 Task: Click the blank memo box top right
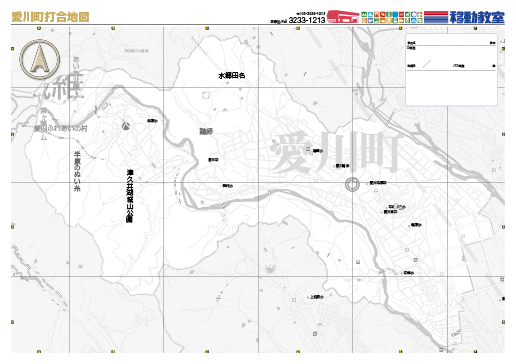[x=451, y=70]
